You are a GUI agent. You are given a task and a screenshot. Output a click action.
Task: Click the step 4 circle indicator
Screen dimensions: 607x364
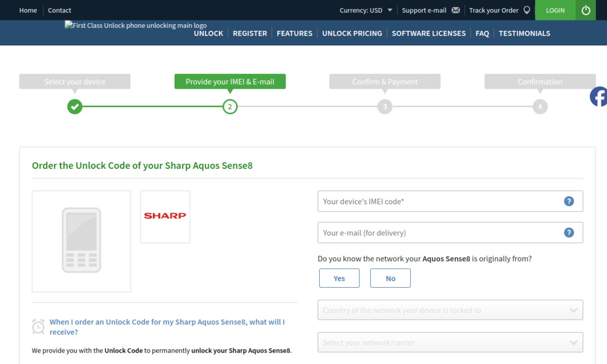tap(540, 107)
